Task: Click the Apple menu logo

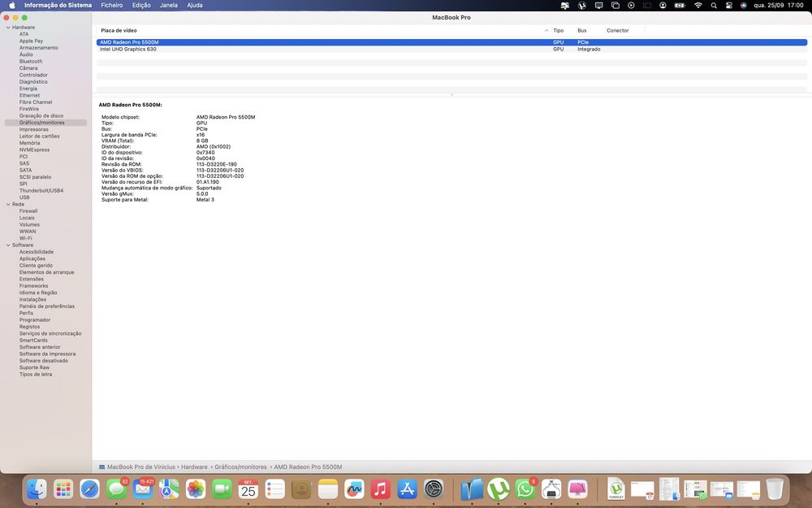Action: click(x=12, y=5)
